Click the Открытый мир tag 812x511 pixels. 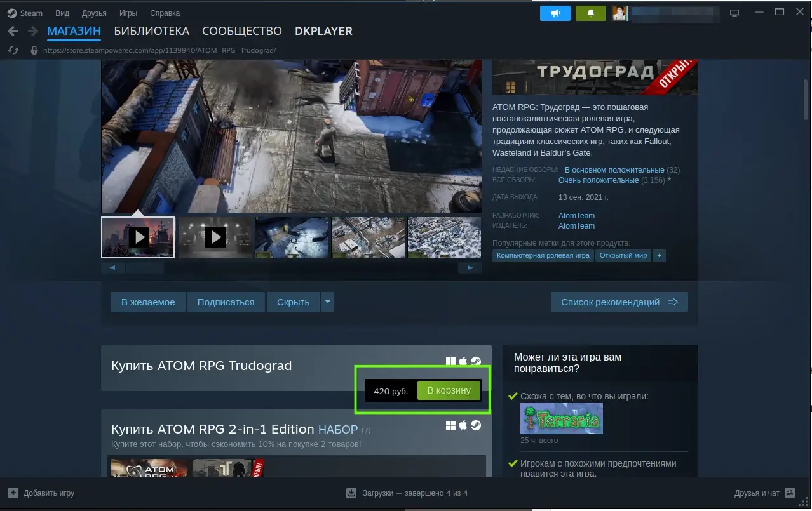pyautogui.click(x=623, y=255)
